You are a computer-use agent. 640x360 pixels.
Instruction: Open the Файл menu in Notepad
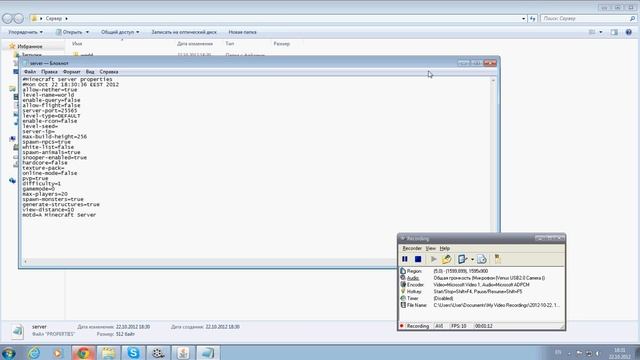30,72
